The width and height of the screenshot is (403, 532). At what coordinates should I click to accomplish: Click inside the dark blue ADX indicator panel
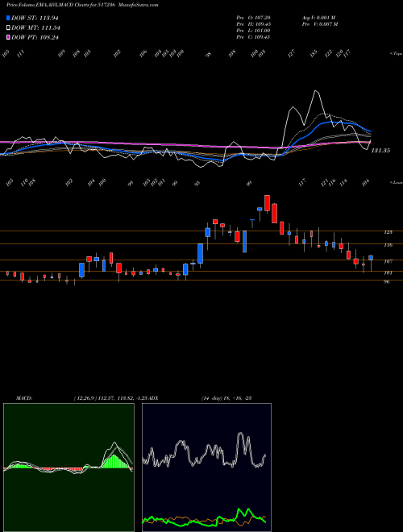206,468
